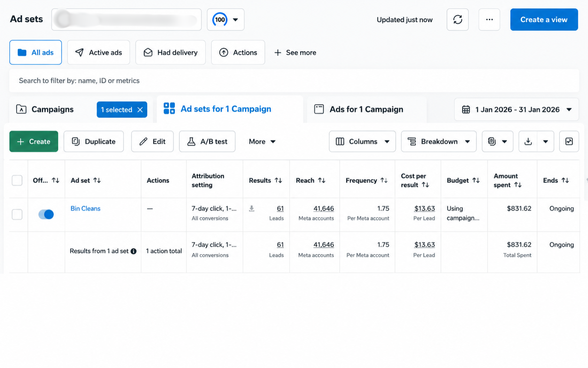
Task: Open the 100 score dropdown
Action: coord(225,20)
